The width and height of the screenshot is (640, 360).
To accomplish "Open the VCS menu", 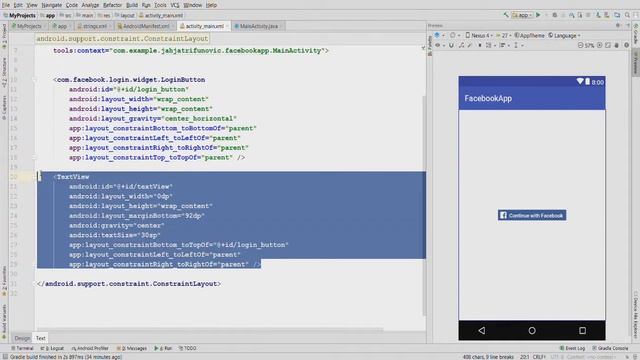I will click(175, 5).
